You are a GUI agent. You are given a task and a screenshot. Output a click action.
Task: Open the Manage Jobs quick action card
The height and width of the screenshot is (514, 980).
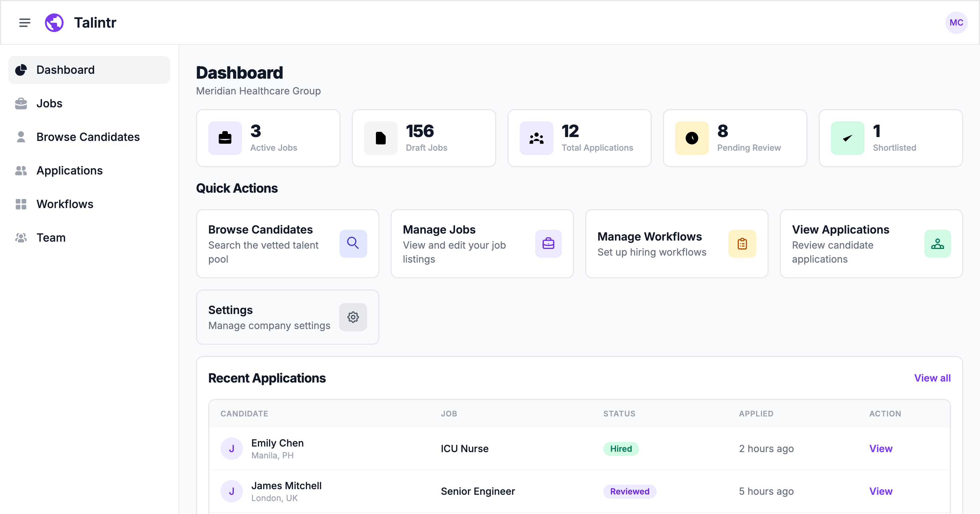click(482, 243)
